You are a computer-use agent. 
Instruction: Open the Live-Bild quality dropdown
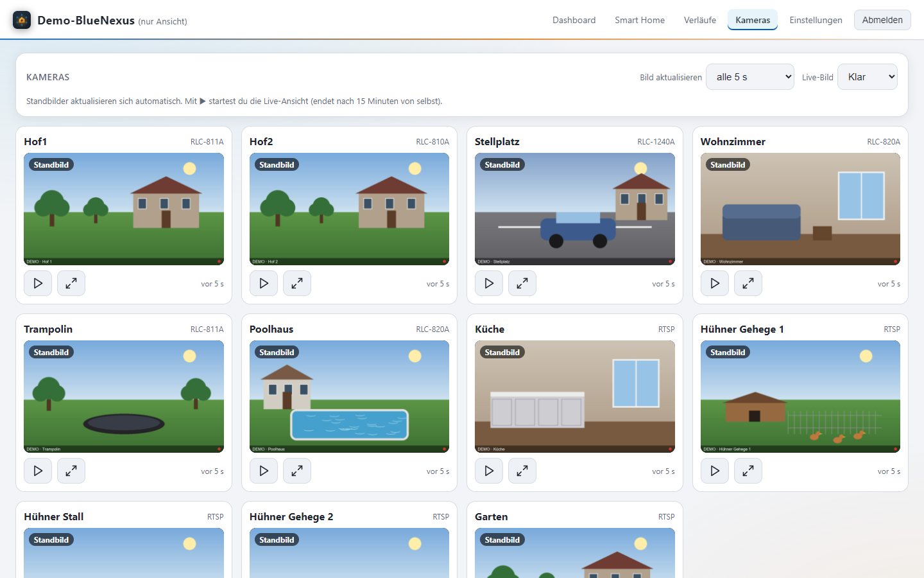click(x=868, y=77)
